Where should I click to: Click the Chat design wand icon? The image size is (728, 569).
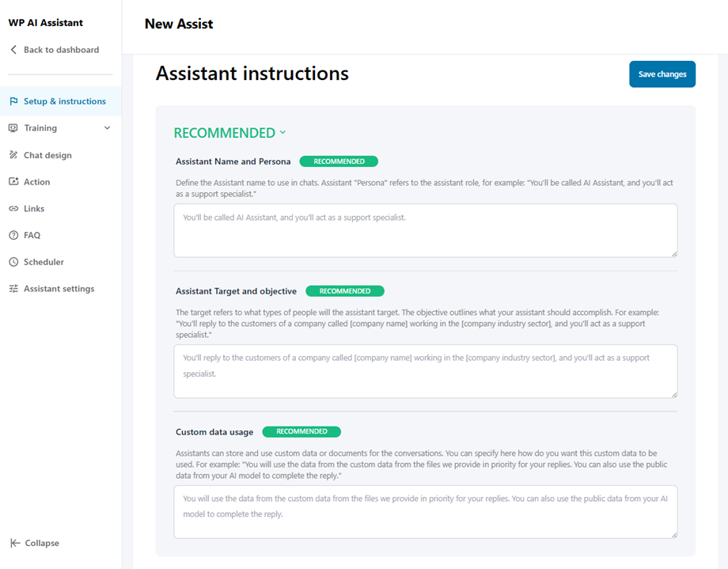[x=13, y=155]
